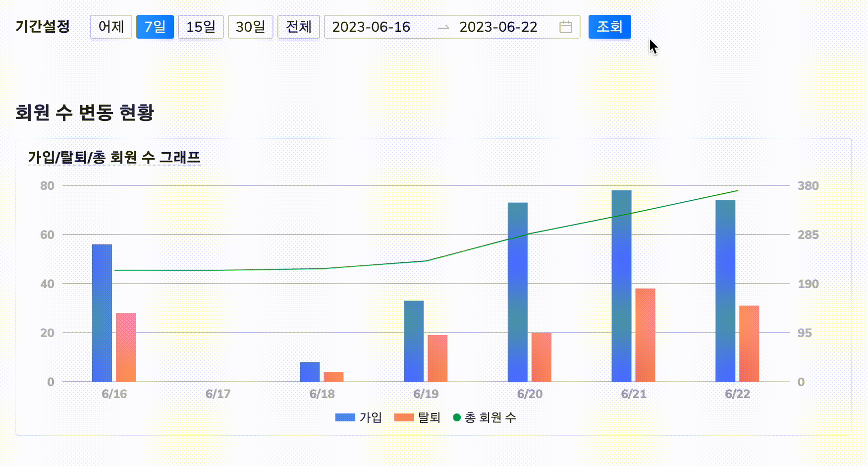
Task: Toggle the 총 회원 수 legend series
Action: [485, 417]
